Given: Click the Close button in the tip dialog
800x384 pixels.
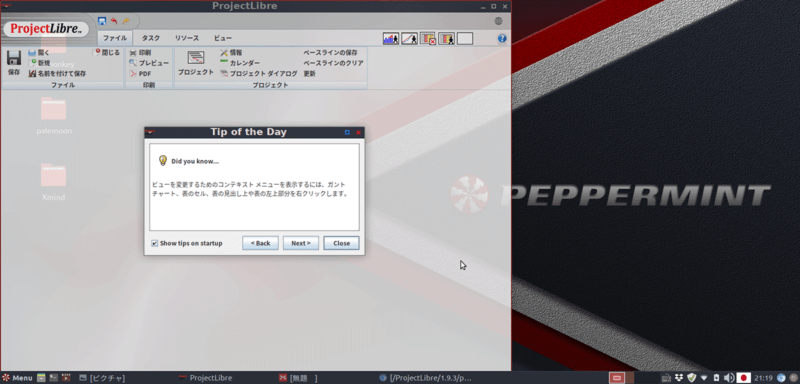Looking at the screenshot, I should click(x=341, y=243).
